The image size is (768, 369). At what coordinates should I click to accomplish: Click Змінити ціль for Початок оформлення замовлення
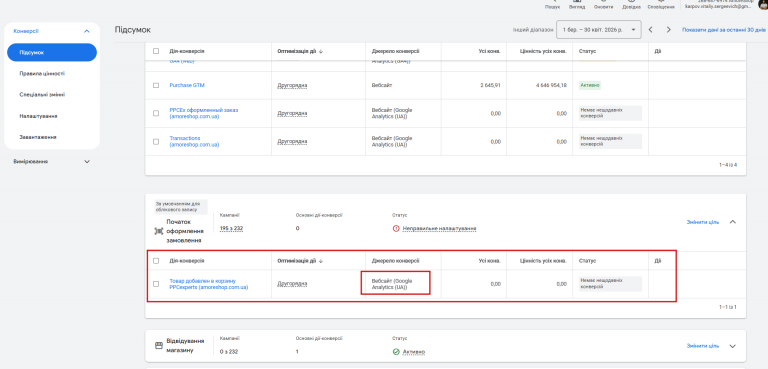703,222
